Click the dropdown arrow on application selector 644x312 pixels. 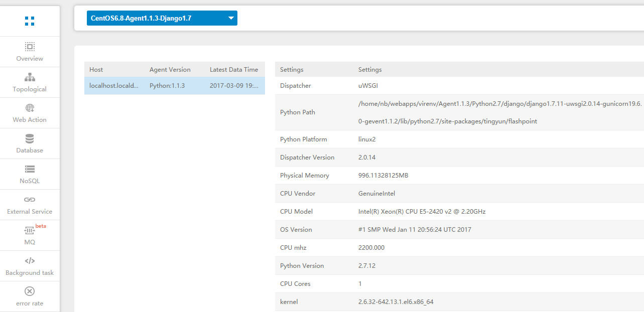231,18
